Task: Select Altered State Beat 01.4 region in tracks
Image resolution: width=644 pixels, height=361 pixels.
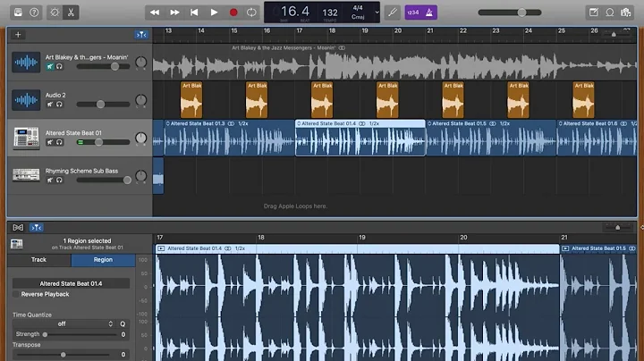Action: (360, 138)
